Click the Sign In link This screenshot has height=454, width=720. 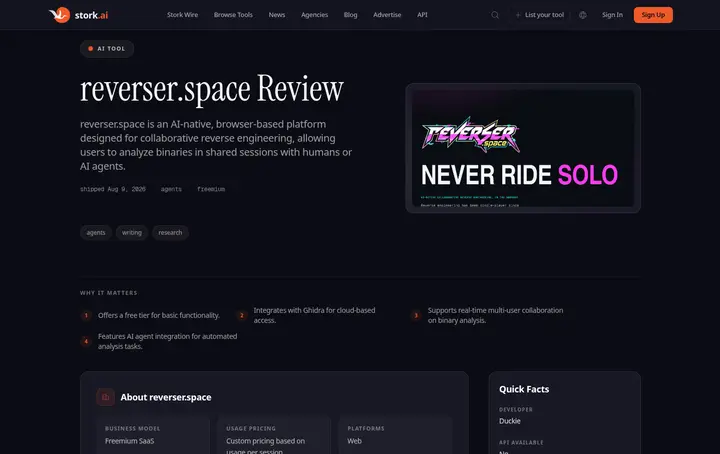(612, 15)
